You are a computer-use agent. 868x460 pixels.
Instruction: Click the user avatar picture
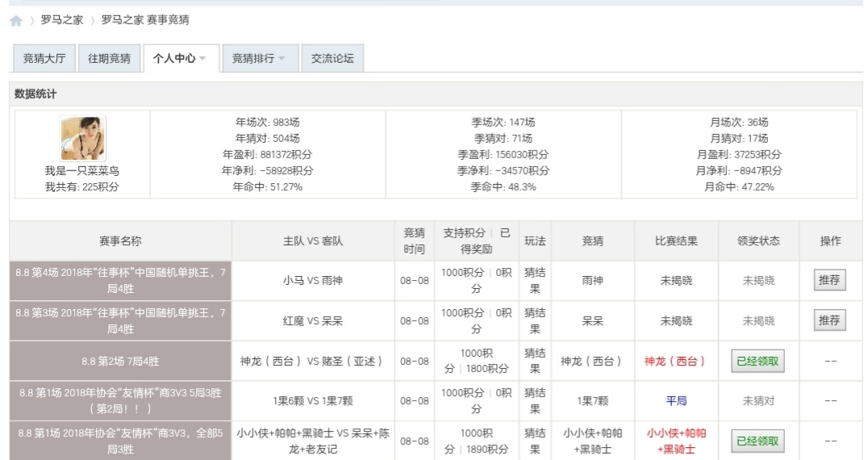click(x=82, y=138)
